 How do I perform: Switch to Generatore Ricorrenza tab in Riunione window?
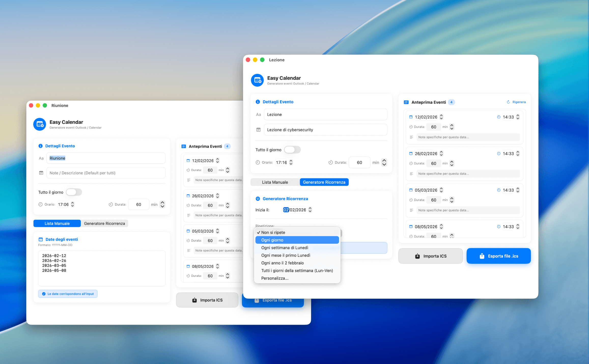[x=104, y=223]
